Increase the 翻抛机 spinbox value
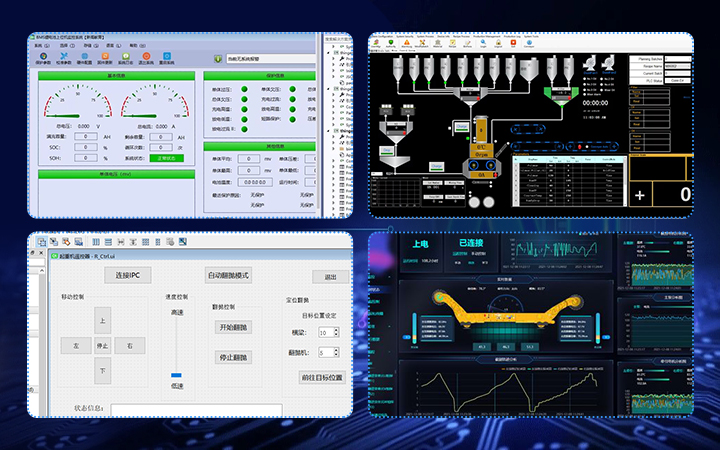Screen dimensions: 720x450 334,349
